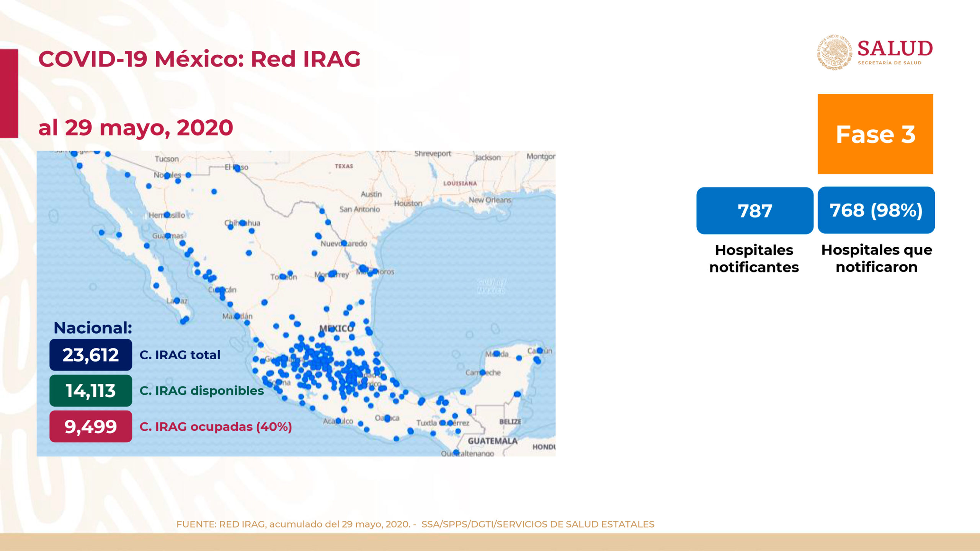Click the blue dot at Oaxaca
Screen dimensions: 980x551
387,418
